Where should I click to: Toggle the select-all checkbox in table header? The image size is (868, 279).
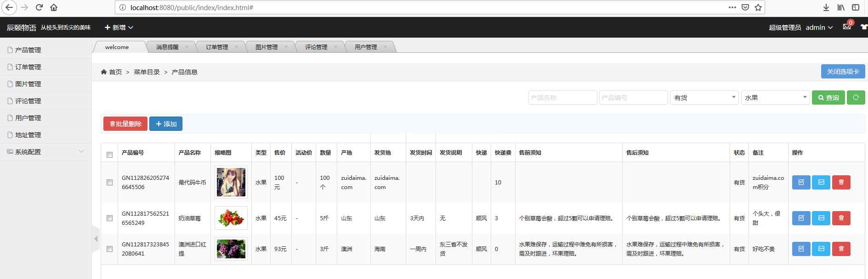pos(109,155)
